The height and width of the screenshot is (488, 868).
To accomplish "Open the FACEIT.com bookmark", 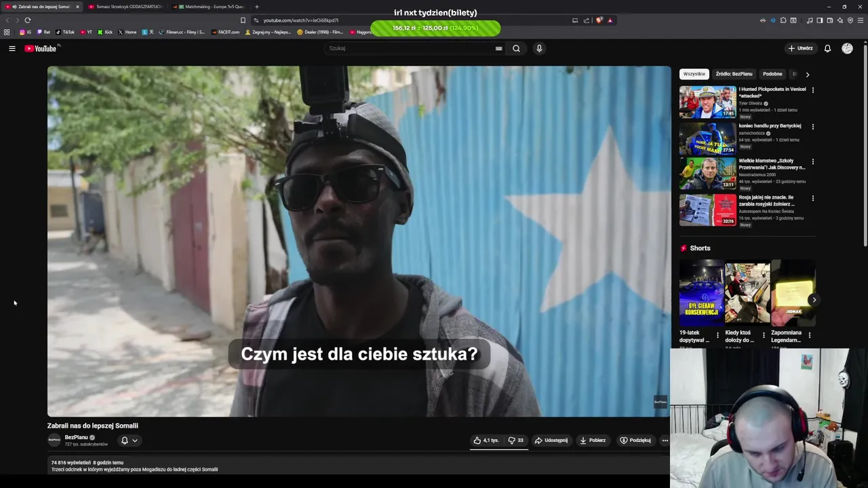I will tap(225, 32).
